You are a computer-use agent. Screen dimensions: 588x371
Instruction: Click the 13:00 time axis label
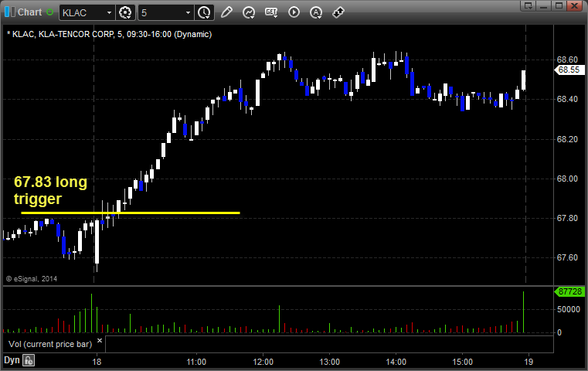click(x=330, y=362)
